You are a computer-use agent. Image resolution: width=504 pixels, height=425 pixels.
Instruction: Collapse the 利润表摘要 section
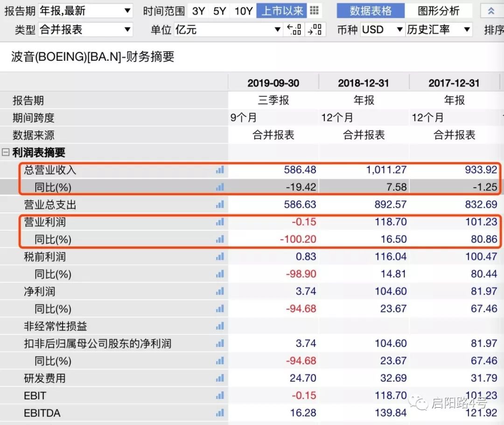6,152
